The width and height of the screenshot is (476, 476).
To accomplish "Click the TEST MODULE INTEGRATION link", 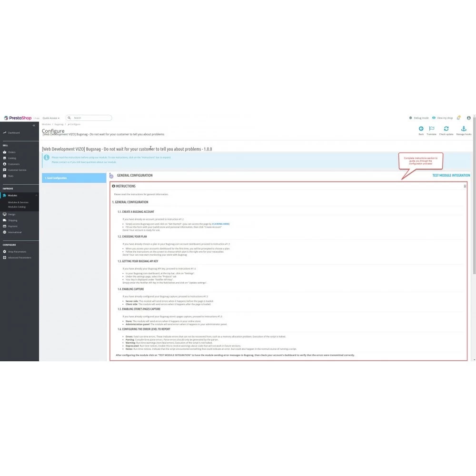I will (x=451, y=176).
